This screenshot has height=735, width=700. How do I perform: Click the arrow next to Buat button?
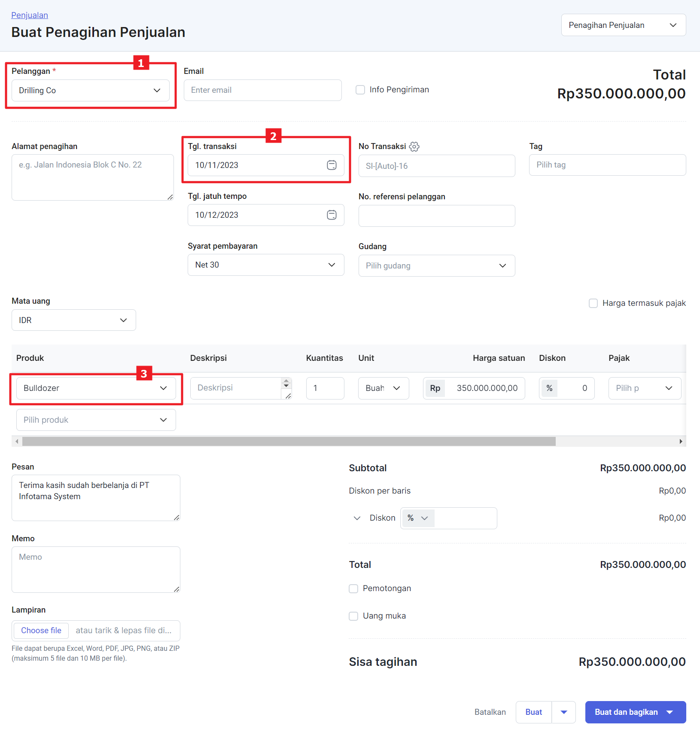(563, 712)
